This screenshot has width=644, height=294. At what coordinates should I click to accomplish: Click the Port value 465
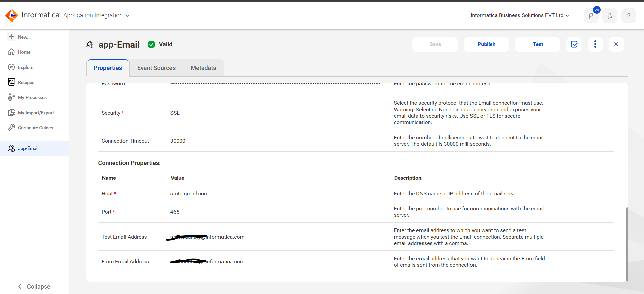(175, 212)
